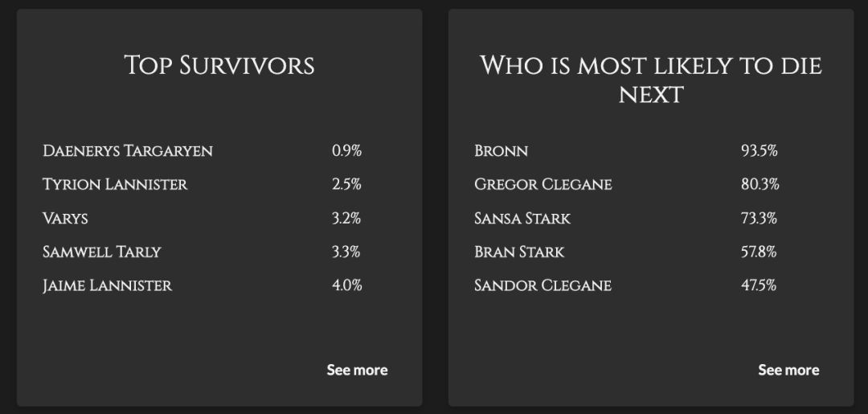Click the Sansa Stark name
868x414 pixels.
click(522, 219)
